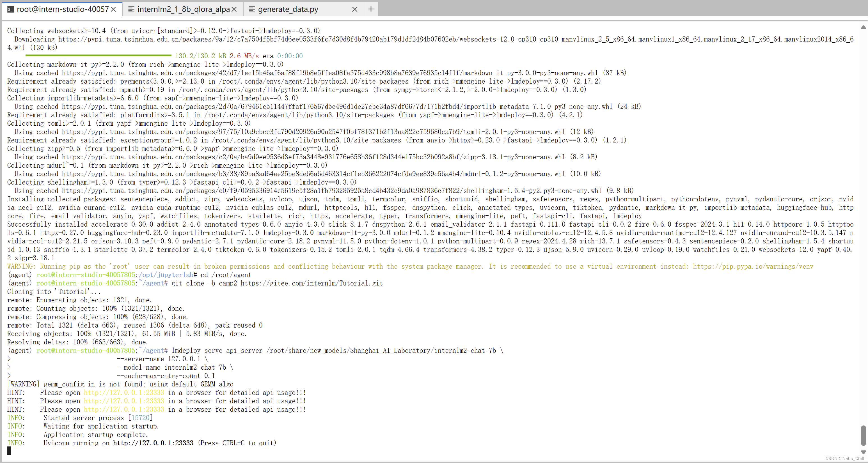Click the scrollbar down arrow
This screenshot has width=868, height=463.
point(863,452)
